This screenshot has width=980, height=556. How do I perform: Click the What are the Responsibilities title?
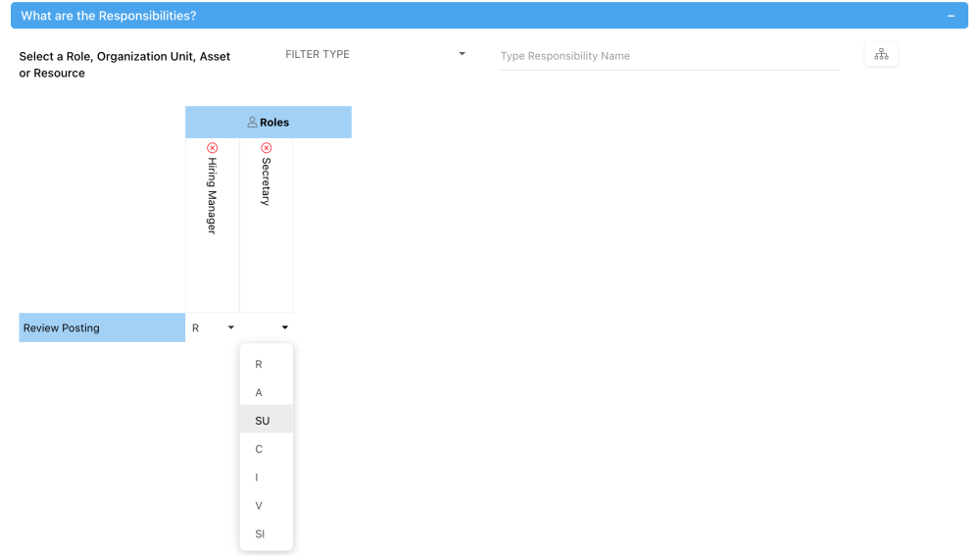click(x=109, y=16)
